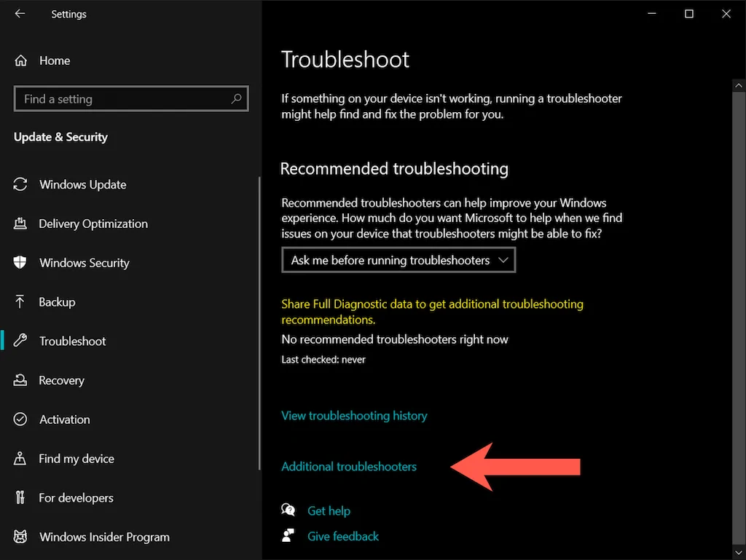This screenshot has height=560, width=746.
Task: Click the Delivery Optimization icon
Action: 20,224
